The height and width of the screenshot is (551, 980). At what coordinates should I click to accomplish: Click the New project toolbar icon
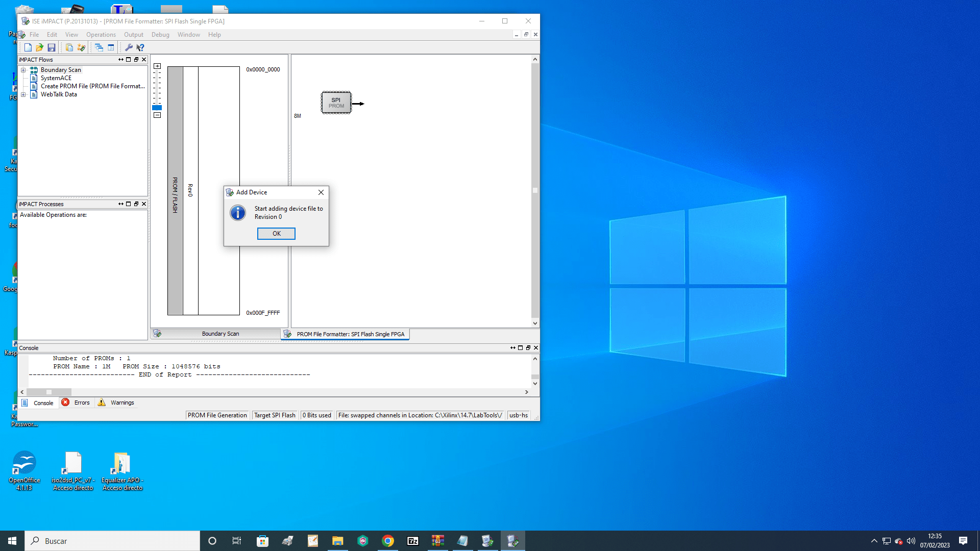28,47
